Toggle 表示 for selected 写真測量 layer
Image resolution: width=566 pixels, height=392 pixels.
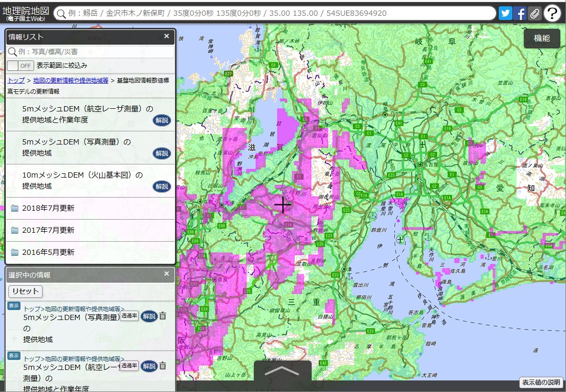tap(14, 306)
